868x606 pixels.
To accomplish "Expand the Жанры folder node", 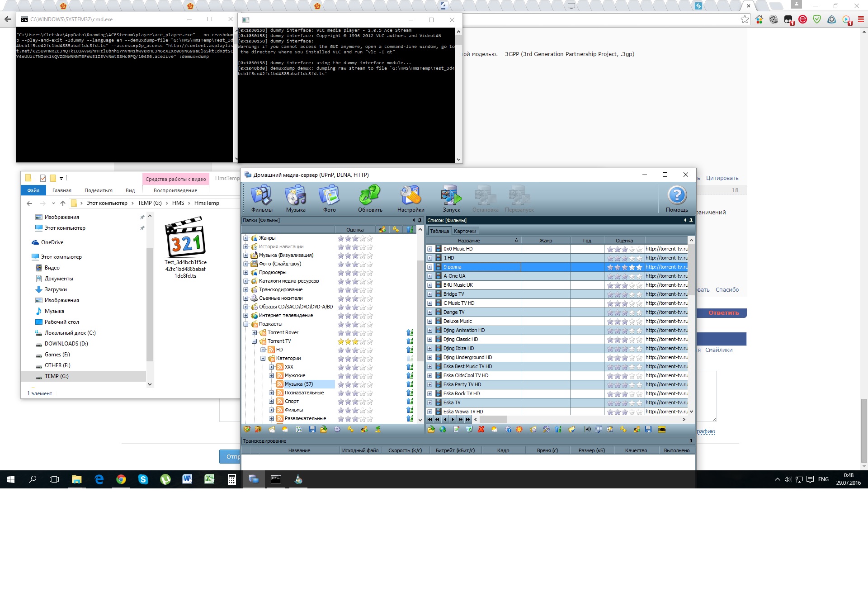I will (246, 238).
